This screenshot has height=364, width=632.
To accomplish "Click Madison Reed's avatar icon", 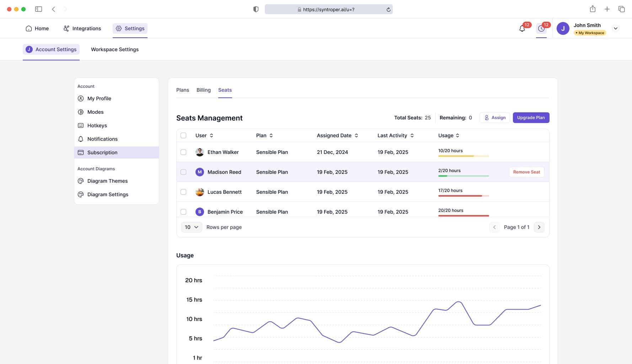I will [199, 172].
